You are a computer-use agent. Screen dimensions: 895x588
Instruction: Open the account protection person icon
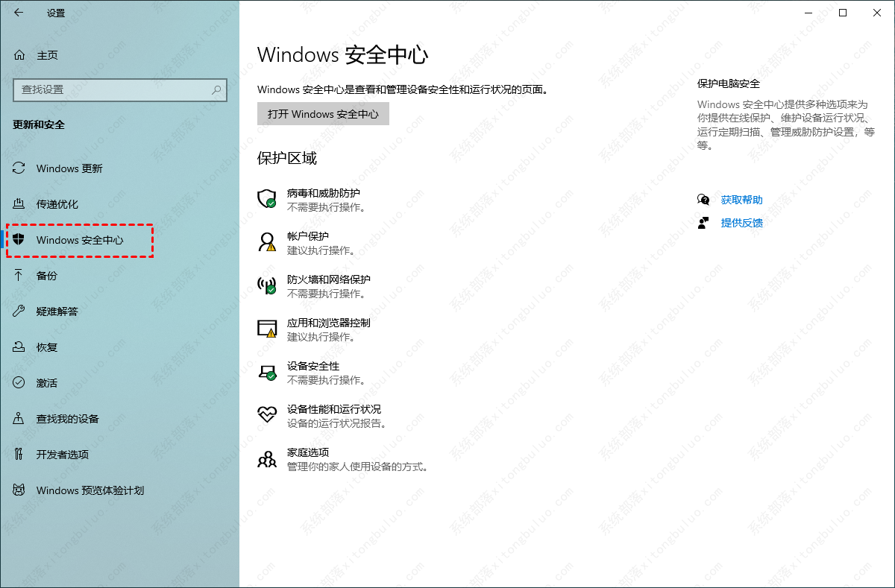267,241
